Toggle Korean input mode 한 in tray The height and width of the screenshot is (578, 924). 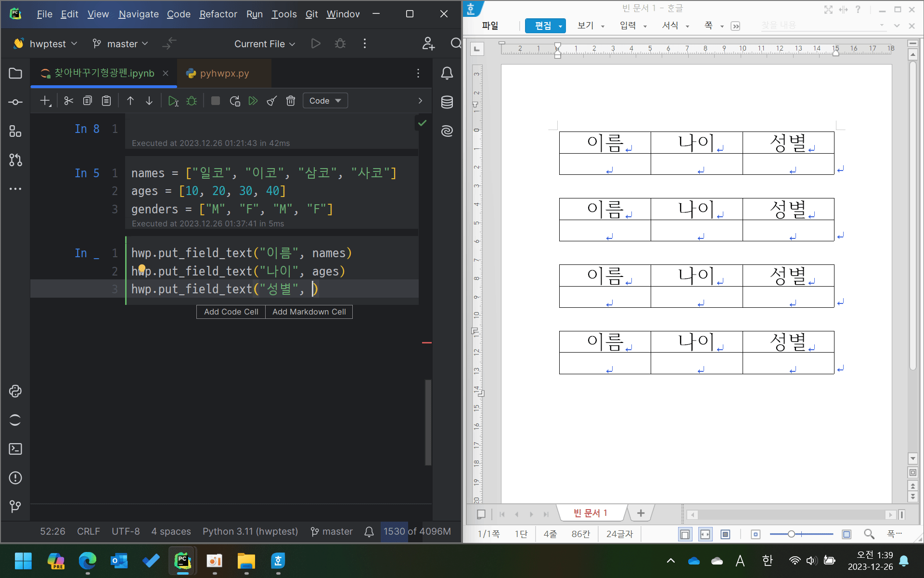(767, 561)
